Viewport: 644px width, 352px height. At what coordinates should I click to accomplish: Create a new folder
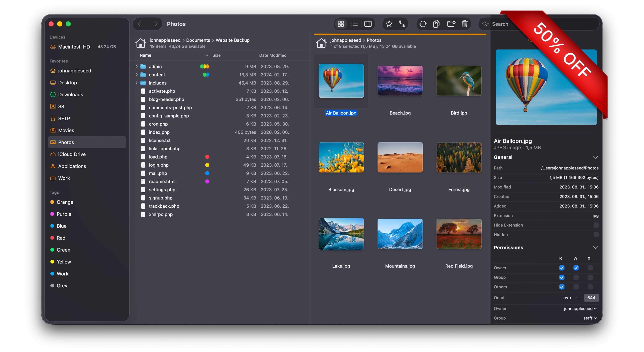pyautogui.click(x=451, y=24)
